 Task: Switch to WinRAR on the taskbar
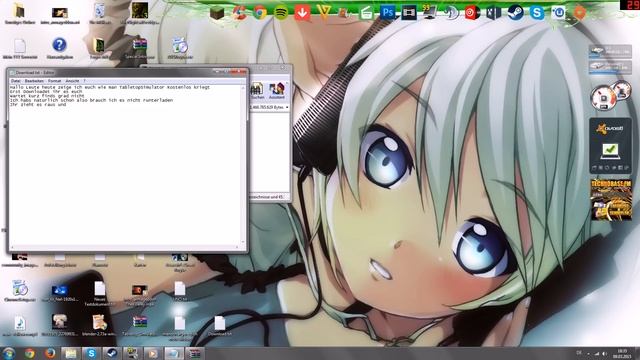click(195, 353)
